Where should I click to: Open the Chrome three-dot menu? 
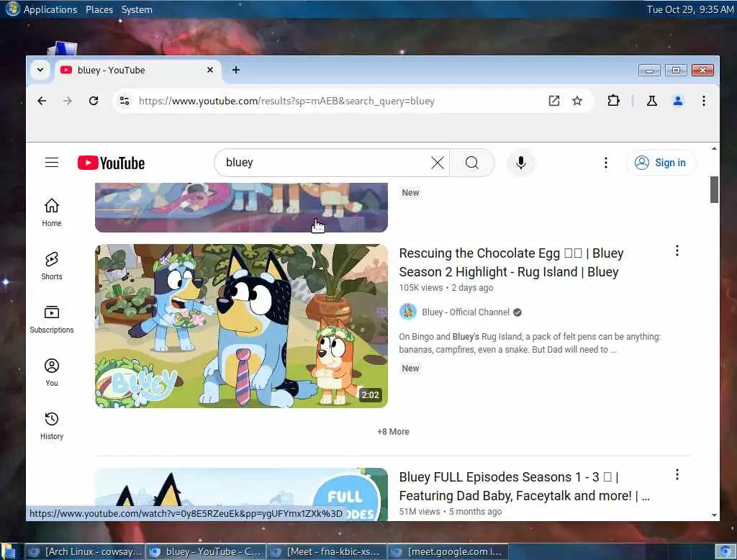pos(704,101)
